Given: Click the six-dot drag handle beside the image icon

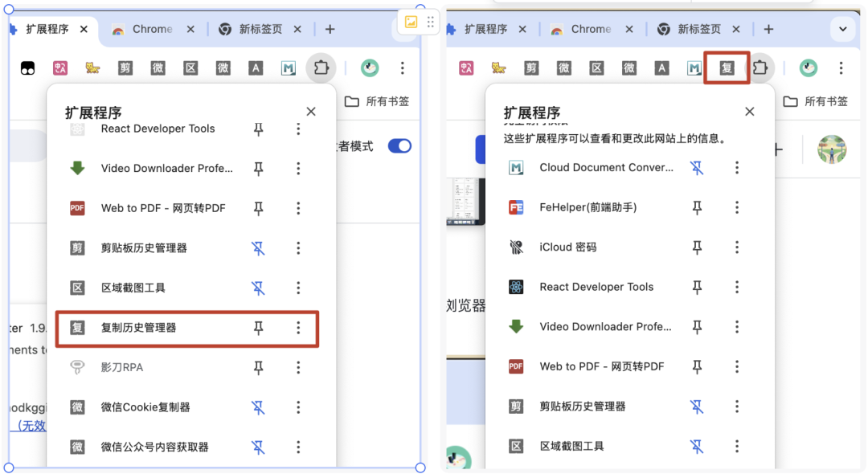Looking at the screenshot, I should (x=430, y=22).
